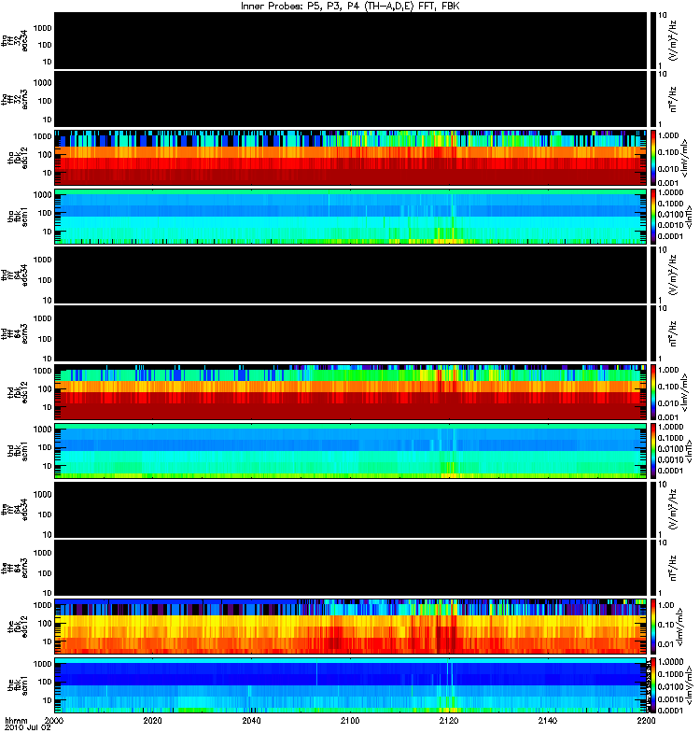Click the 'tha fff 32 edc34' panel axis label

point(15,41)
